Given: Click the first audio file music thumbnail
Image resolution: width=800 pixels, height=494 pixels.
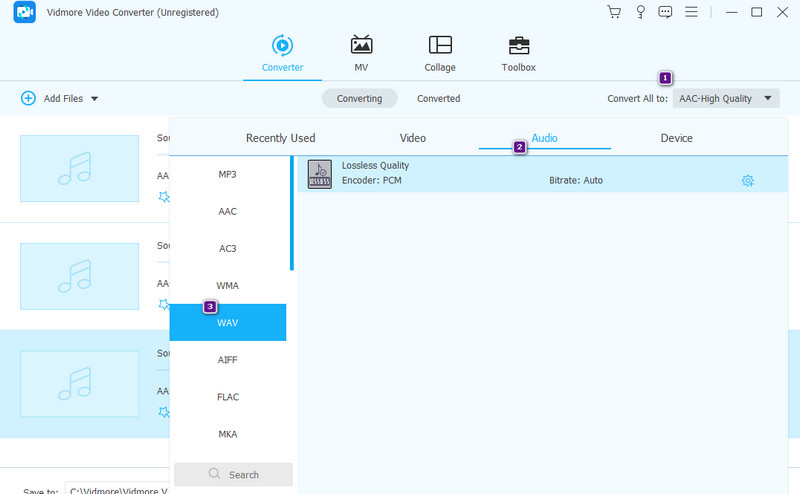Looking at the screenshot, I should (79, 168).
